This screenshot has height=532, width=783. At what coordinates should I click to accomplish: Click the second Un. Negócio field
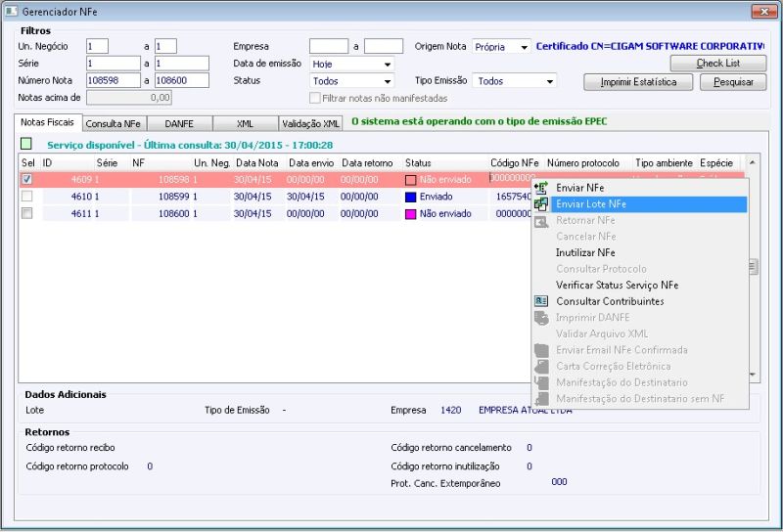(x=165, y=46)
